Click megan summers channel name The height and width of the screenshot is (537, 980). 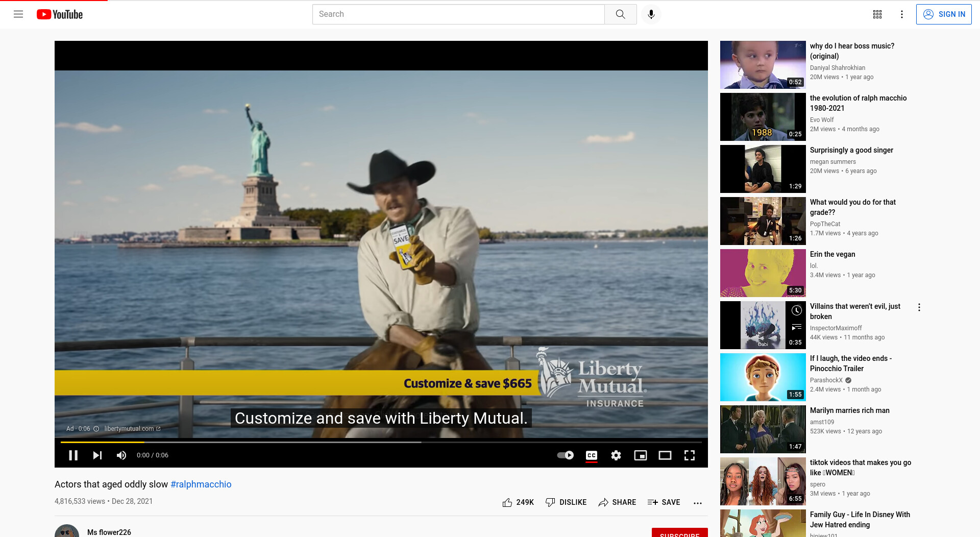tap(832, 162)
